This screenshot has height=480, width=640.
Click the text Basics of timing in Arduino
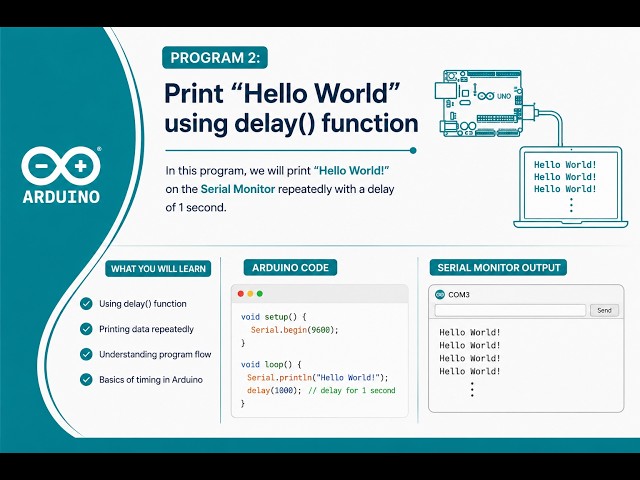pos(151,380)
